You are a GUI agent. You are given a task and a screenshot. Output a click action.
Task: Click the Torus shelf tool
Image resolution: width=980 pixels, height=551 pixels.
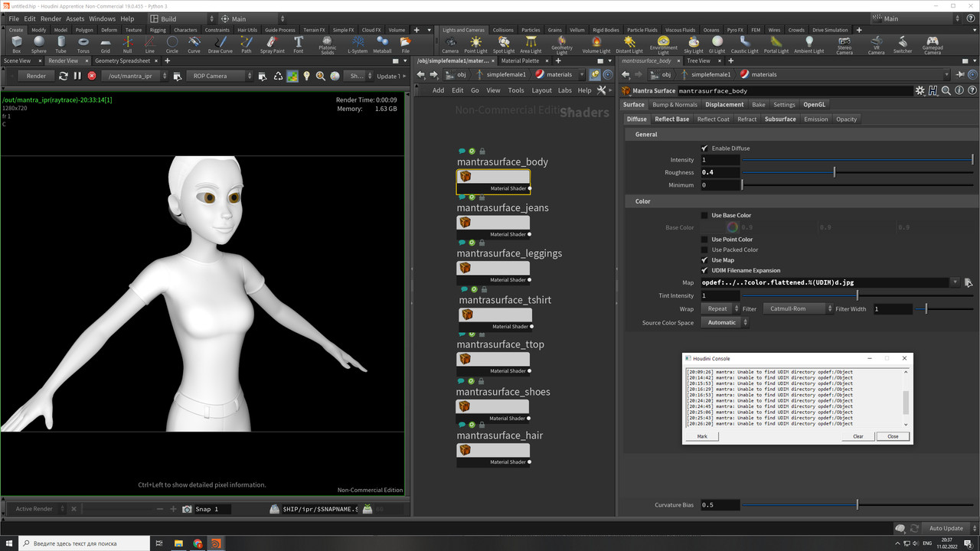(x=83, y=44)
